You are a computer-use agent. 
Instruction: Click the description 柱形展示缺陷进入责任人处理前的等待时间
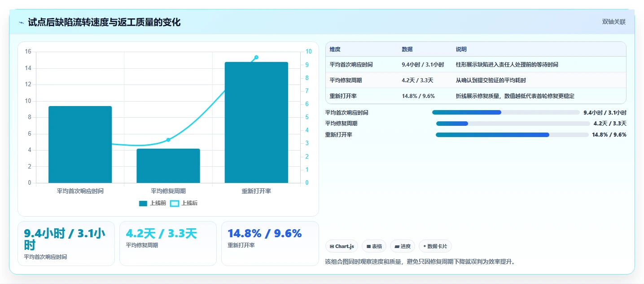point(507,65)
